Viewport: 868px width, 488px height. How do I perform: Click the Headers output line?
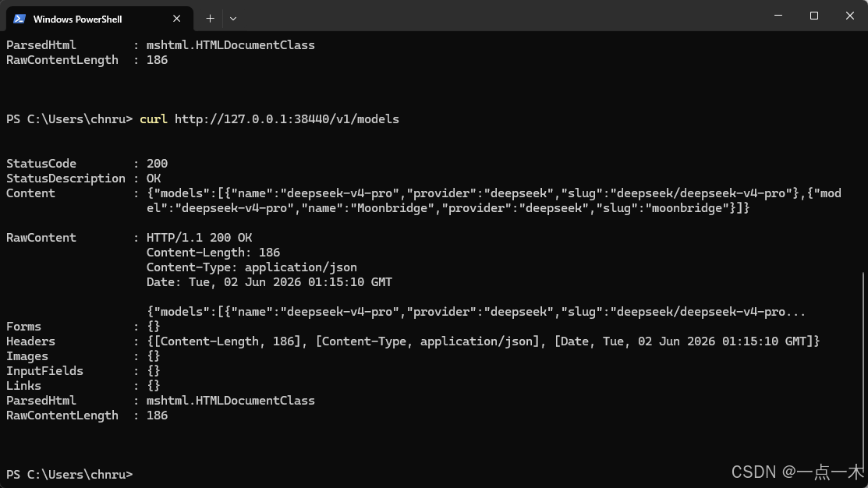413,341
